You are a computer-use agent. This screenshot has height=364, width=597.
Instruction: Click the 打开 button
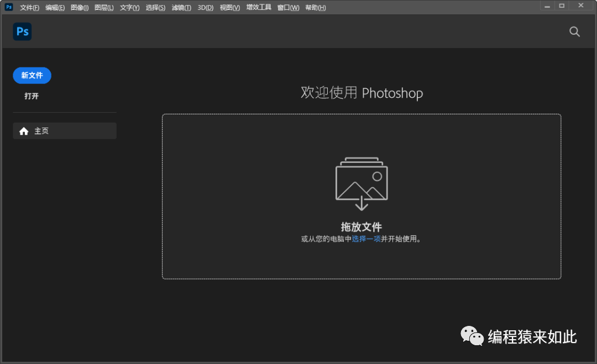(32, 96)
